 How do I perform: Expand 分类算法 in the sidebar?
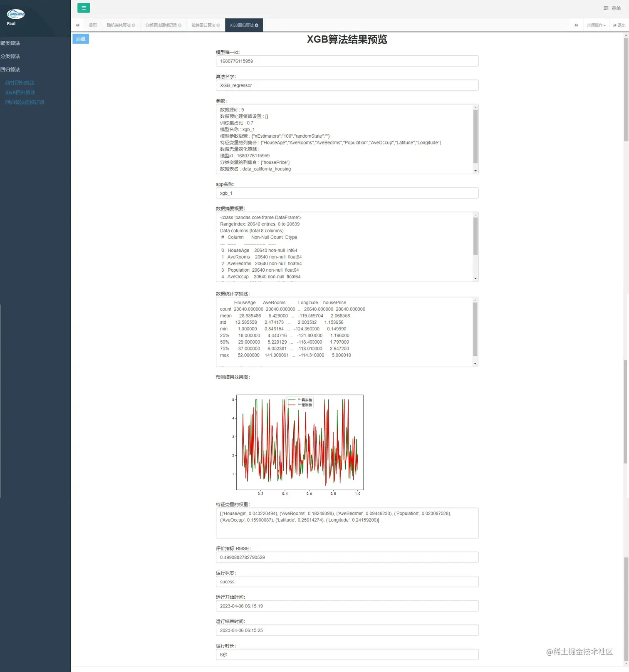point(10,57)
